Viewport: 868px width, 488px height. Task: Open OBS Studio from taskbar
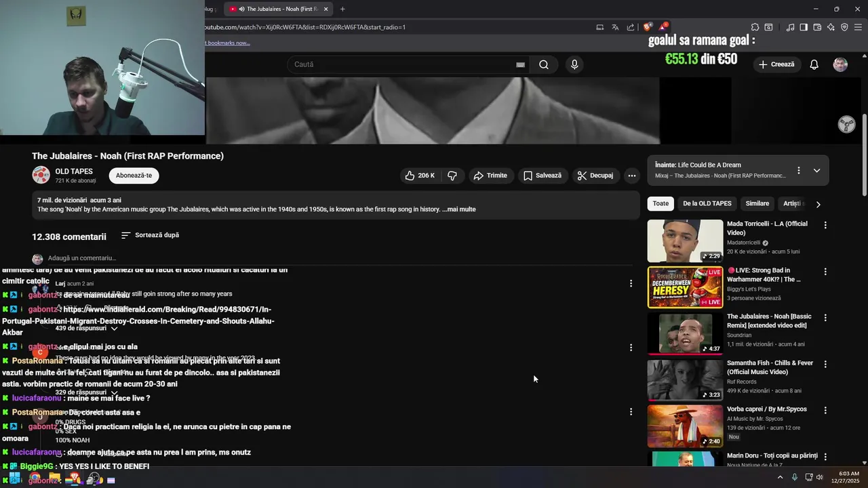click(x=94, y=479)
